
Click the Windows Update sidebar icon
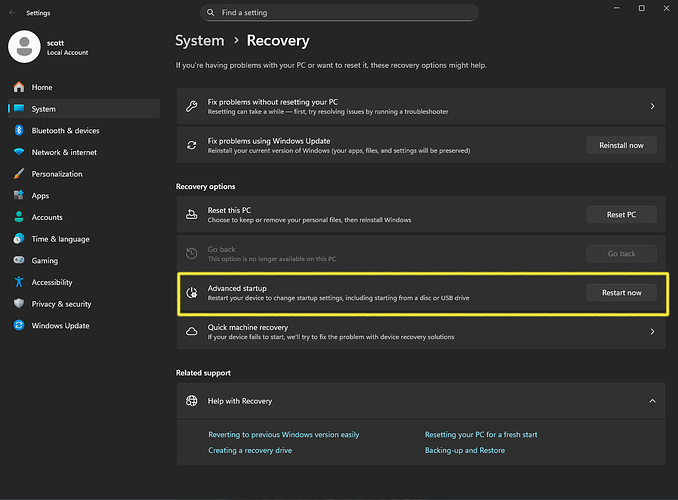18,326
